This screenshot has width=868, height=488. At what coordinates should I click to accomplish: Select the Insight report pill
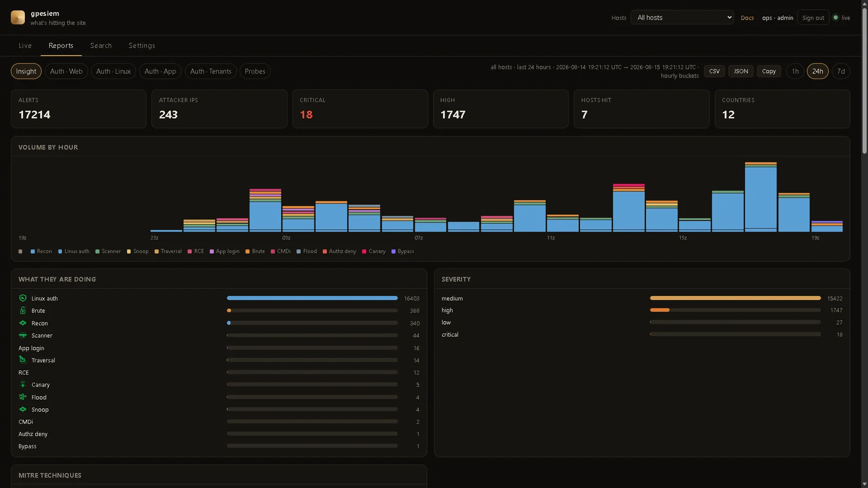click(x=26, y=71)
